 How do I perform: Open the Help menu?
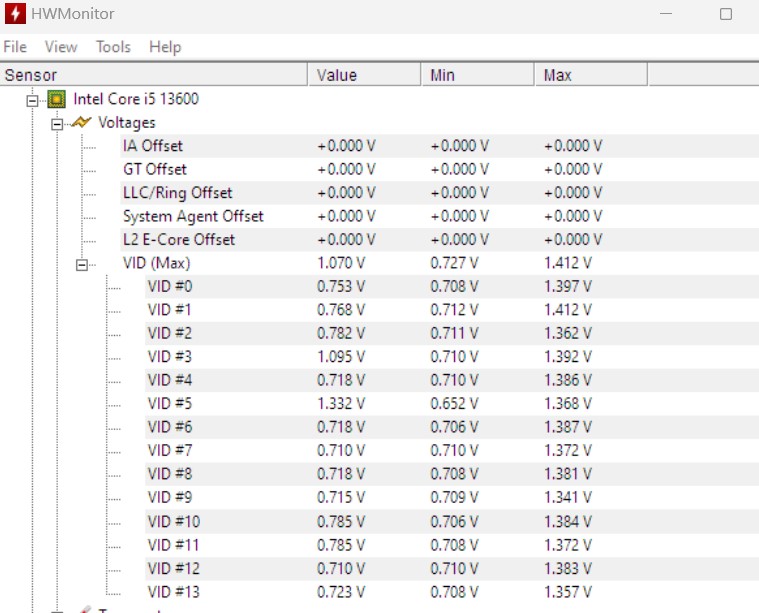tap(165, 47)
